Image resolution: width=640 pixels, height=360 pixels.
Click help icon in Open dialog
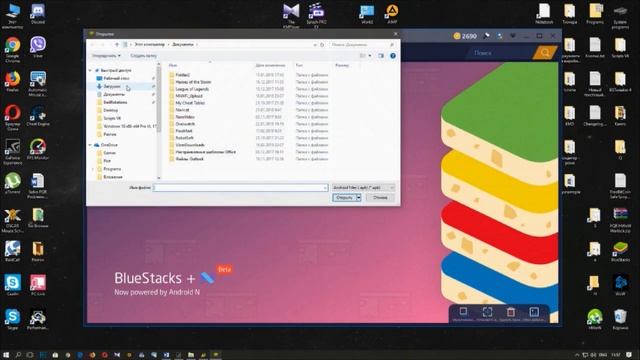point(393,56)
